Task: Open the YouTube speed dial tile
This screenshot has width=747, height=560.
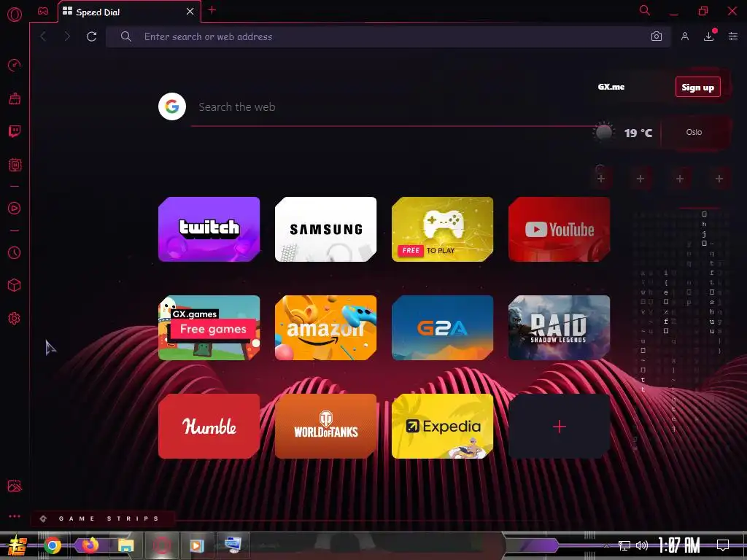Action: pos(560,229)
